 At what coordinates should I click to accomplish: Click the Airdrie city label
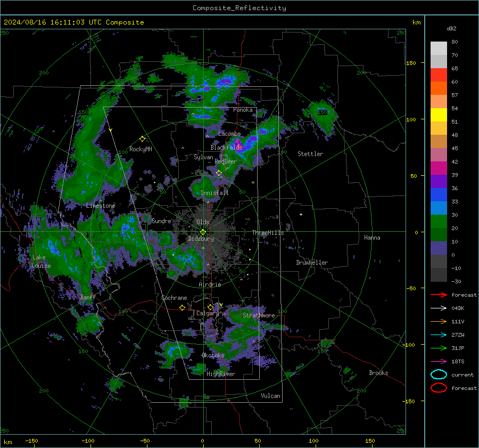(210, 284)
